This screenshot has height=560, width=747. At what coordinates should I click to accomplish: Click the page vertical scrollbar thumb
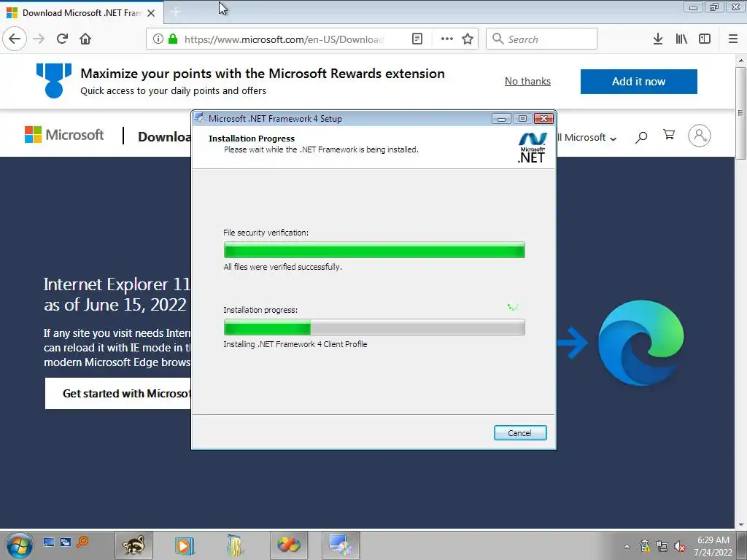pos(740,113)
